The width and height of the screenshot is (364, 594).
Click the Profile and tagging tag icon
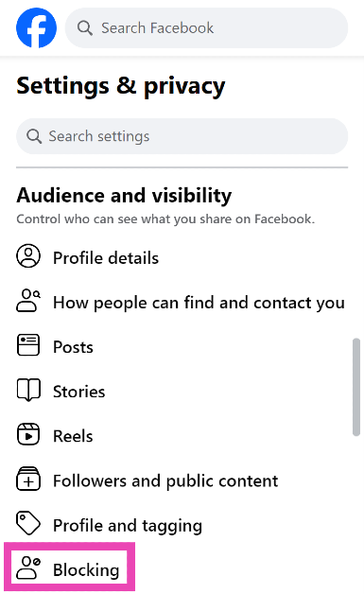[x=28, y=523]
